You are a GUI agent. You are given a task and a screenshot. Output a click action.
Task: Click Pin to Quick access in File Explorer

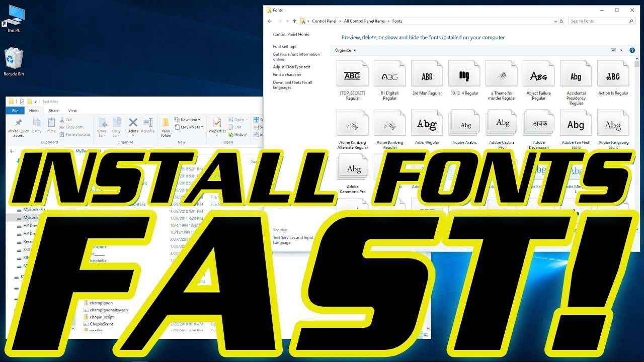tap(19, 128)
